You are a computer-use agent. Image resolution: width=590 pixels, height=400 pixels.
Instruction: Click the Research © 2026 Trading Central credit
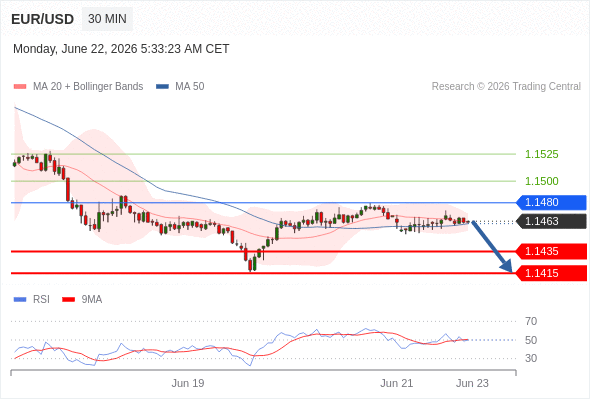[506, 87]
